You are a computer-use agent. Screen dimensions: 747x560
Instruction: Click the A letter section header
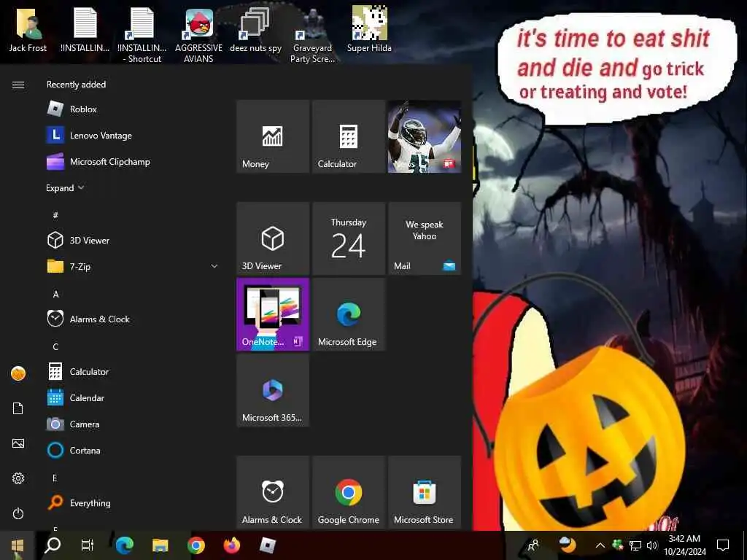[x=55, y=294]
